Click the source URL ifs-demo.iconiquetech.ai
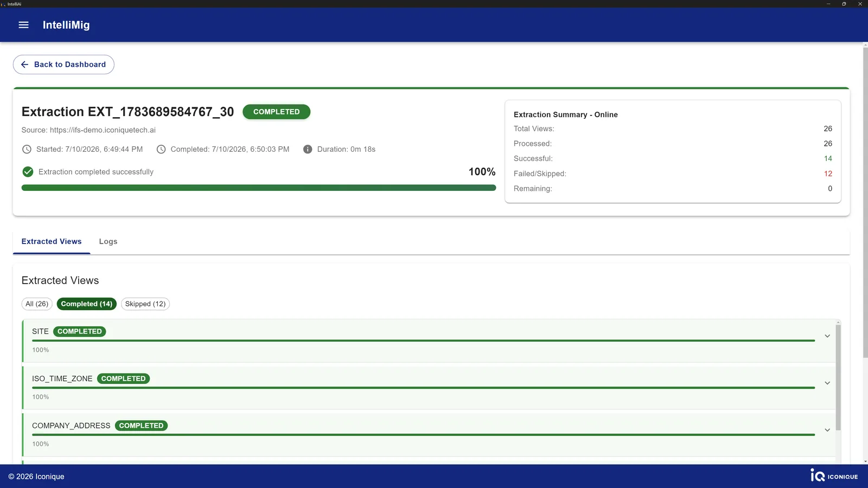Image resolution: width=868 pixels, height=488 pixels. coord(103,130)
